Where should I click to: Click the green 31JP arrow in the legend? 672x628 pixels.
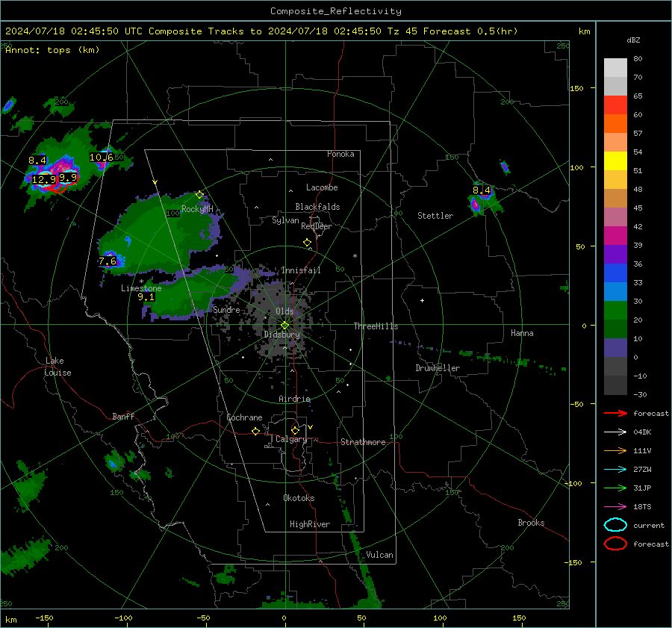(615, 488)
